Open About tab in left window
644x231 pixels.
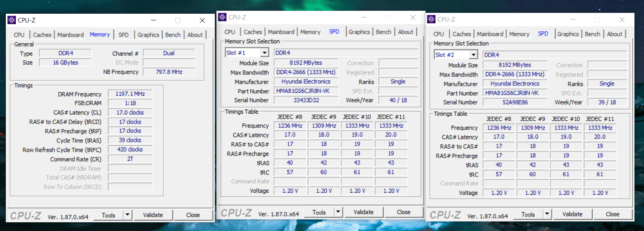(x=195, y=35)
